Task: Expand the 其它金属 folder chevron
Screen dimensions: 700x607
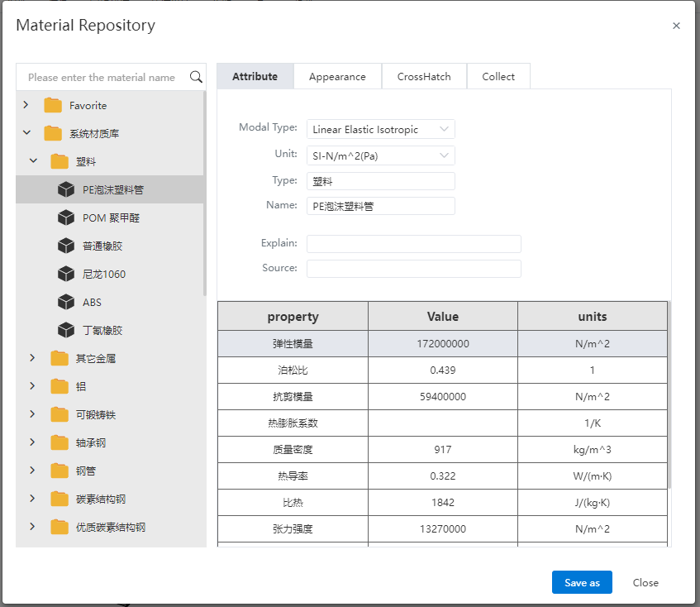Action: pyautogui.click(x=32, y=358)
